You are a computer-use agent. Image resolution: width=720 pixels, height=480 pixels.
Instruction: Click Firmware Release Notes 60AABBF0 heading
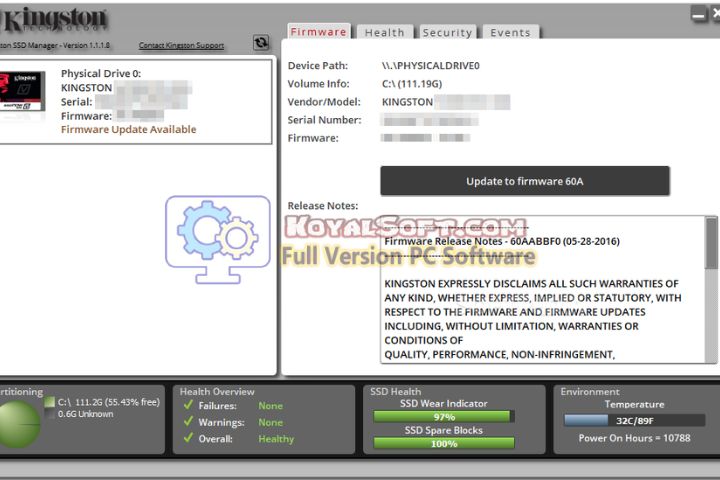tap(502, 241)
